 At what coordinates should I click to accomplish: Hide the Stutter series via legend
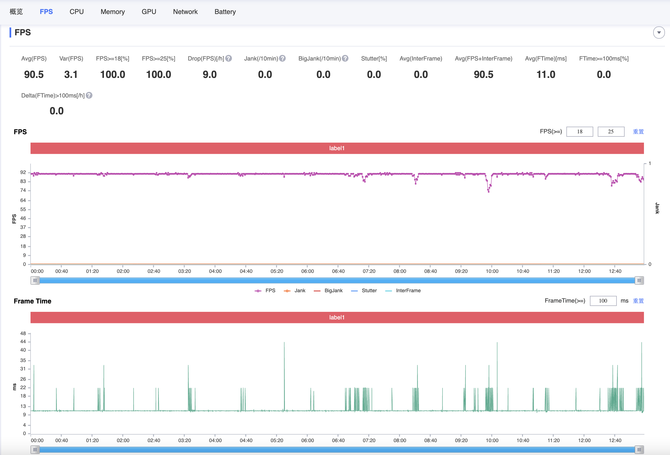[x=364, y=291]
